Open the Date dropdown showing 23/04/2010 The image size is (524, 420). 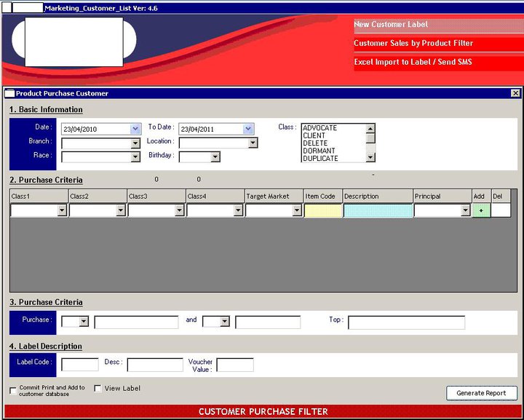[135, 129]
